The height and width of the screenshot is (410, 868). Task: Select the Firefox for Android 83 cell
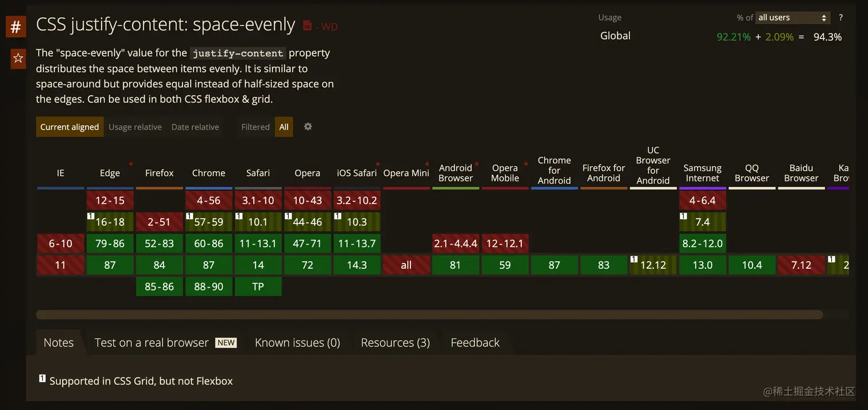click(604, 265)
